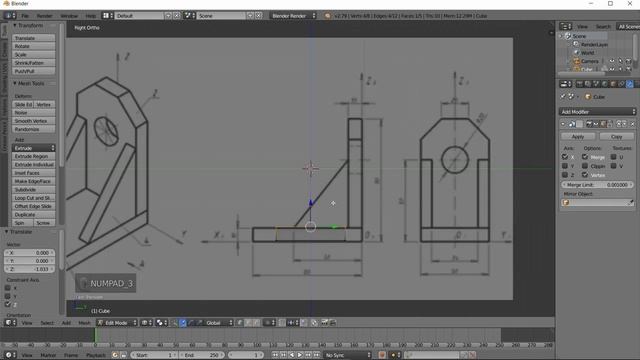Click the Vector X value field
Screen dimensions: 640x360
(x=29, y=253)
